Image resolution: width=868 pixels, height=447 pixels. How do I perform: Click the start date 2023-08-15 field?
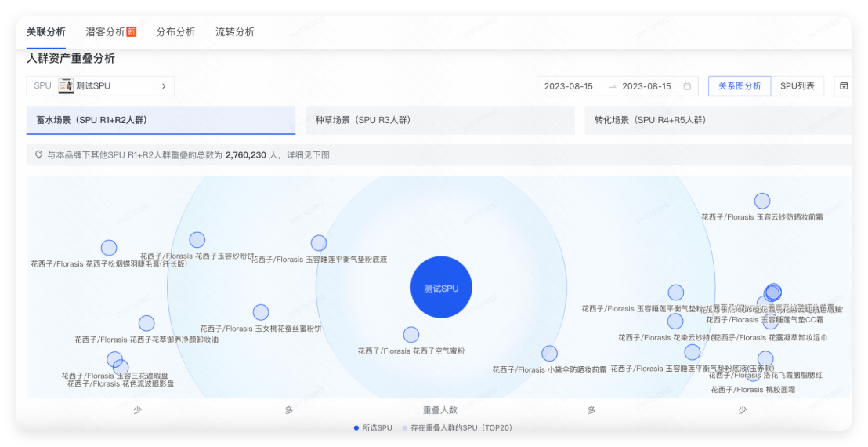pyautogui.click(x=569, y=86)
